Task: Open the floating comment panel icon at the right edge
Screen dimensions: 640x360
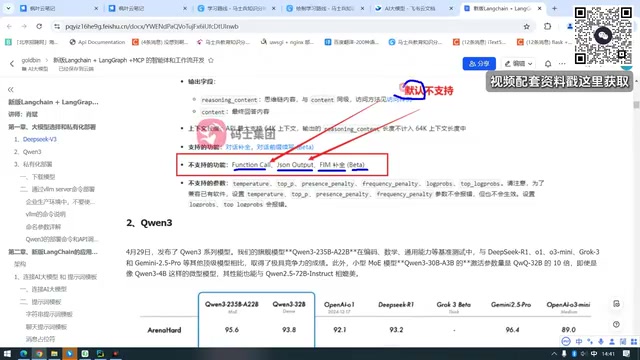Action: 616,304
